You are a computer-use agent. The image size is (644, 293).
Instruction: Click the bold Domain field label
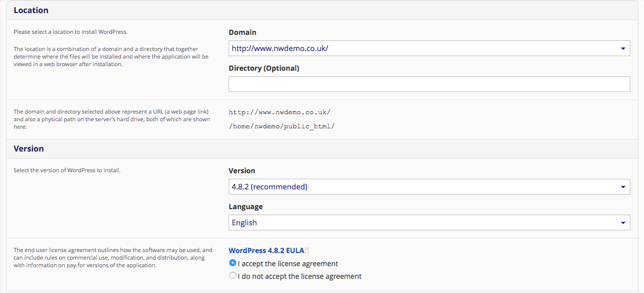coord(242,32)
